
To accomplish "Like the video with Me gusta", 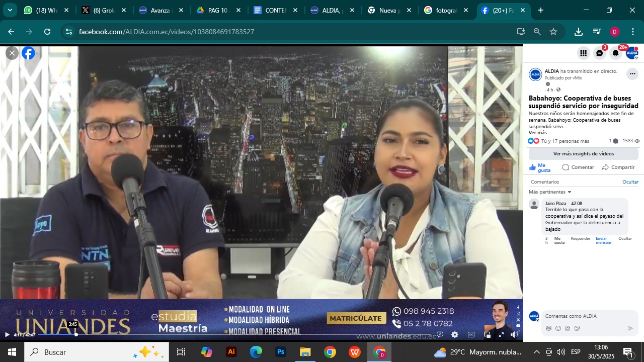I will (x=540, y=167).
